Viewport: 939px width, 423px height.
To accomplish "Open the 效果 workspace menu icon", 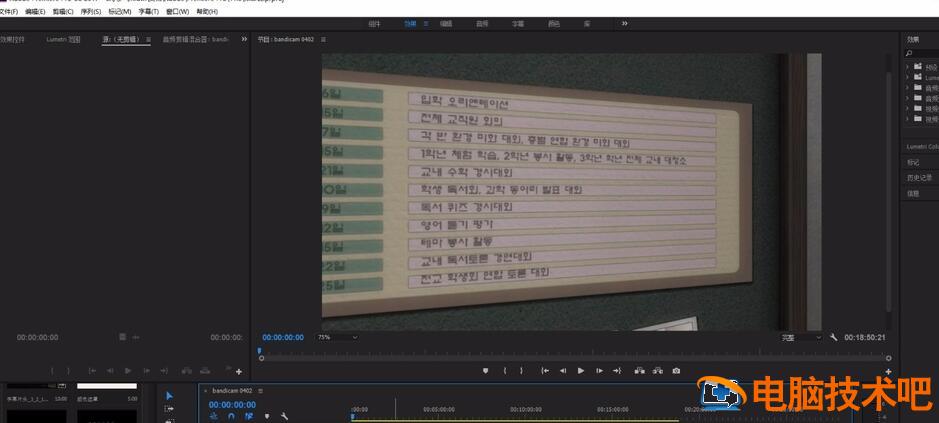I will pos(426,23).
